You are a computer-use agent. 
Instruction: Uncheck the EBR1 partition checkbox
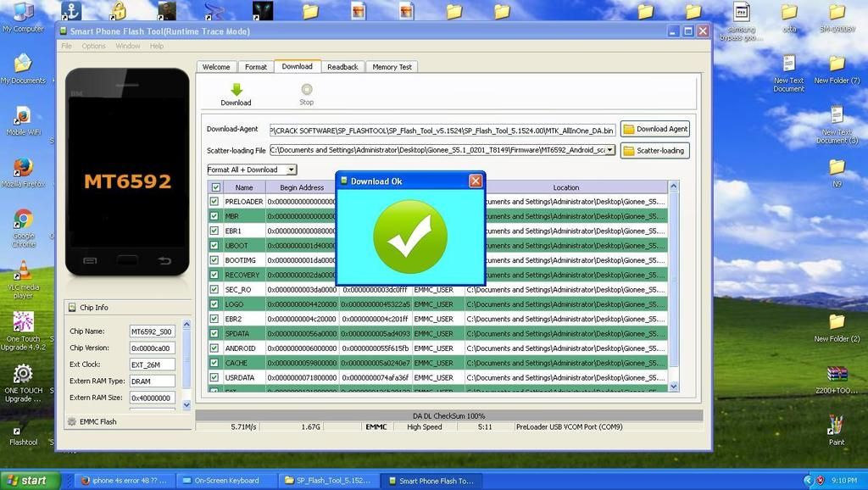click(x=214, y=231)
